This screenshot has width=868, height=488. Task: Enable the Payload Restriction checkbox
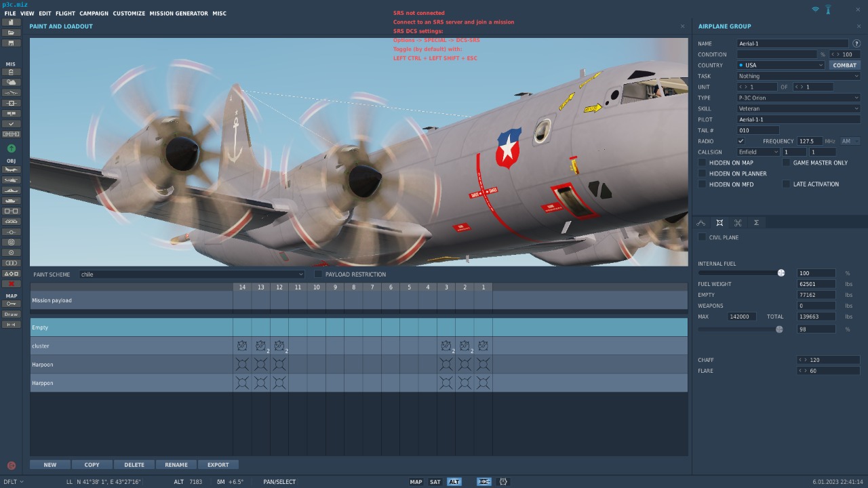point(318,274)
